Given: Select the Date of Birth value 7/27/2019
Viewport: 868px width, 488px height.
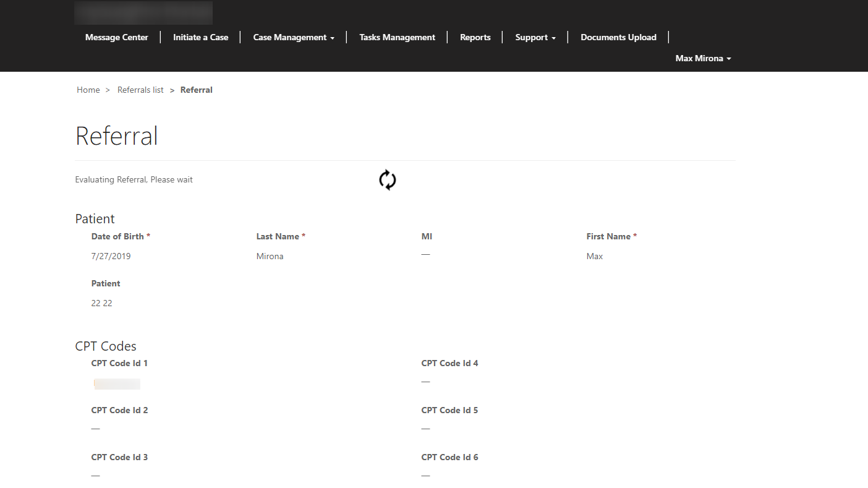Looking at the screenshot, I should point(111,256).
